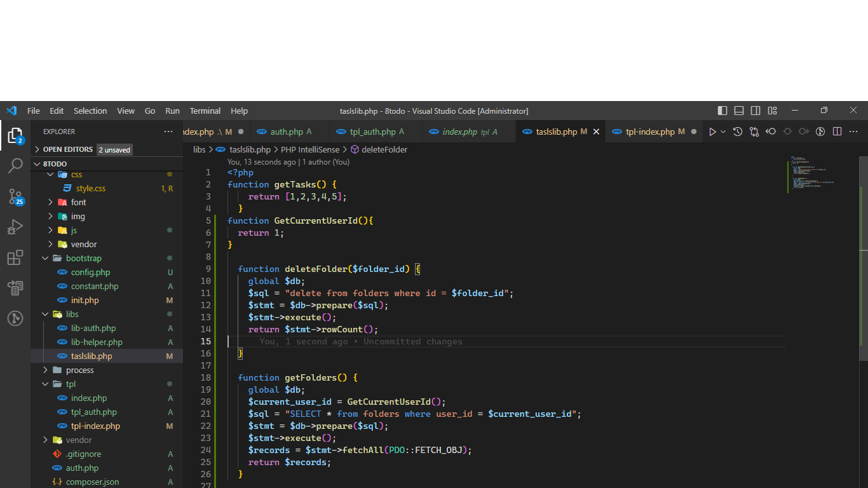Click the git icon beside .gitignore
Image resolution: width=868 pixels, height=488 pixels.
click(57, 454)
